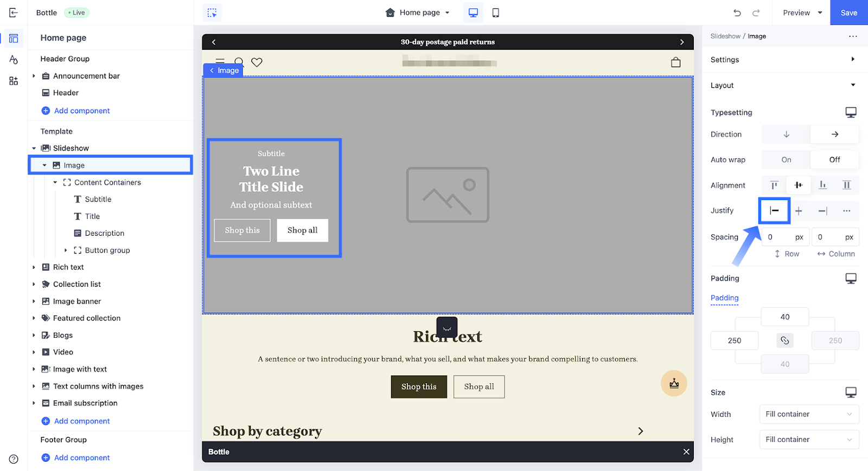The width and height of the screenshot is (868, 471).
Task: Click the Size desktop device icon
Action: pyautogui.click(x=851, y=392)
